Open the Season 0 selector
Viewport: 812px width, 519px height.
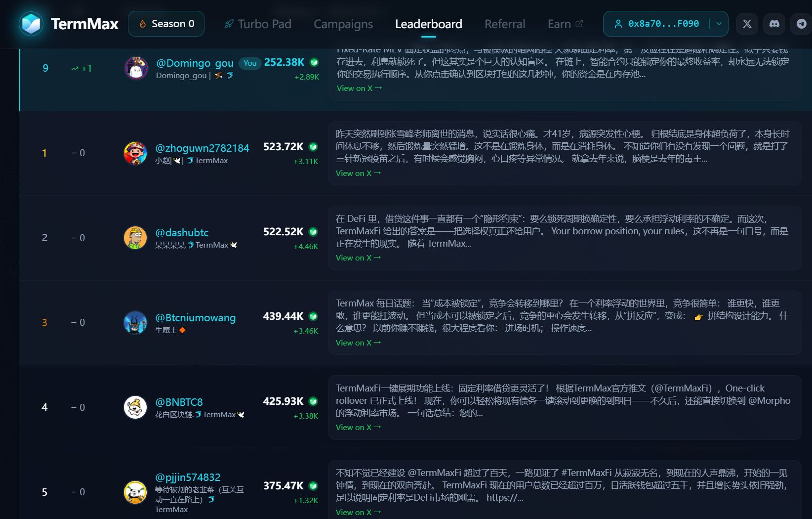click(166, 24)
